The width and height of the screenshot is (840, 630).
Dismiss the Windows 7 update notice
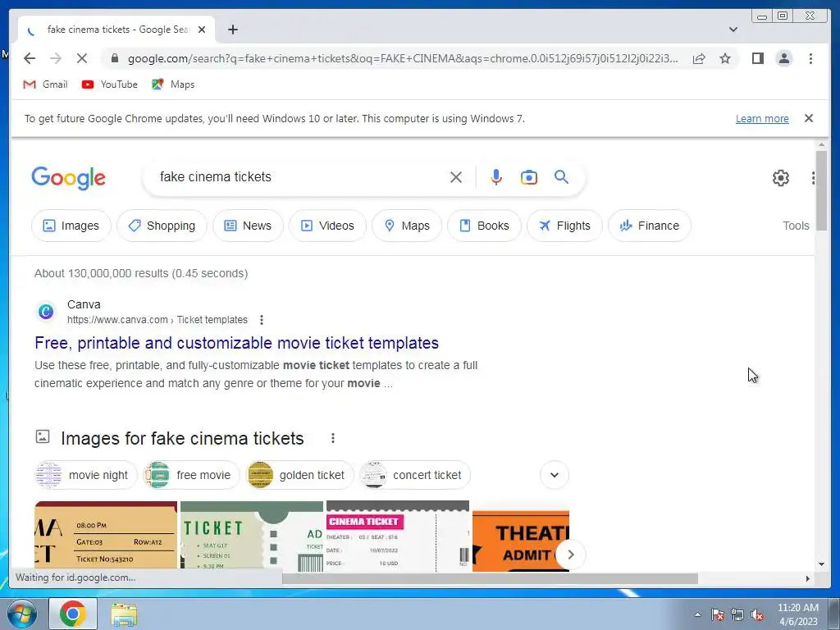[808, 118]
